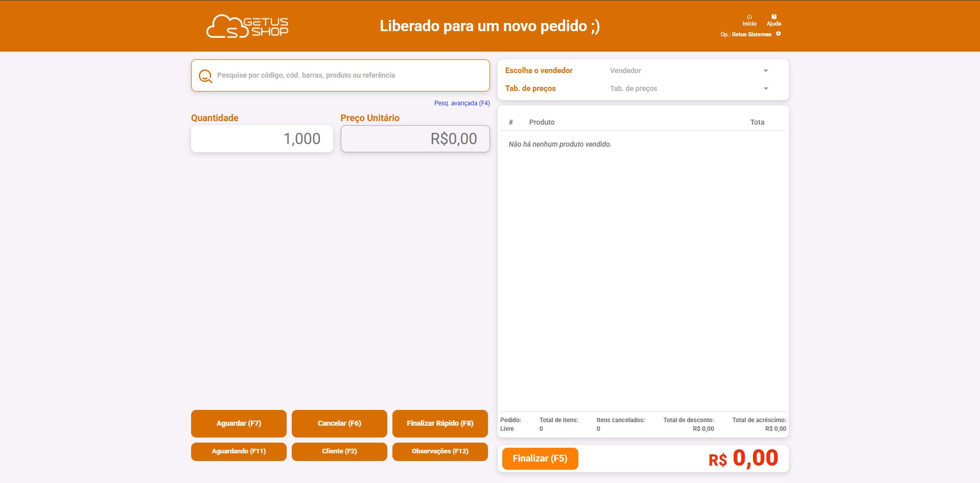Open operator settings gear icon
This screenshot has width=980, height=483.
tap(778, 34)
